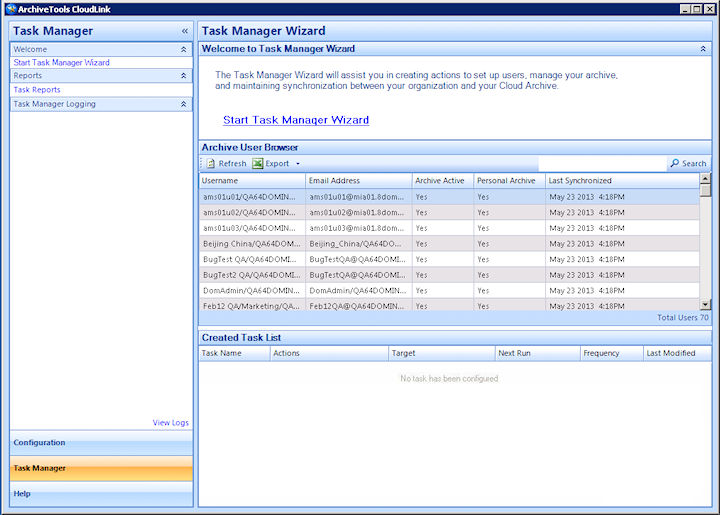Collapse the Task Manager Logging section
The image size is (720, 515).
tap(183, 104)
